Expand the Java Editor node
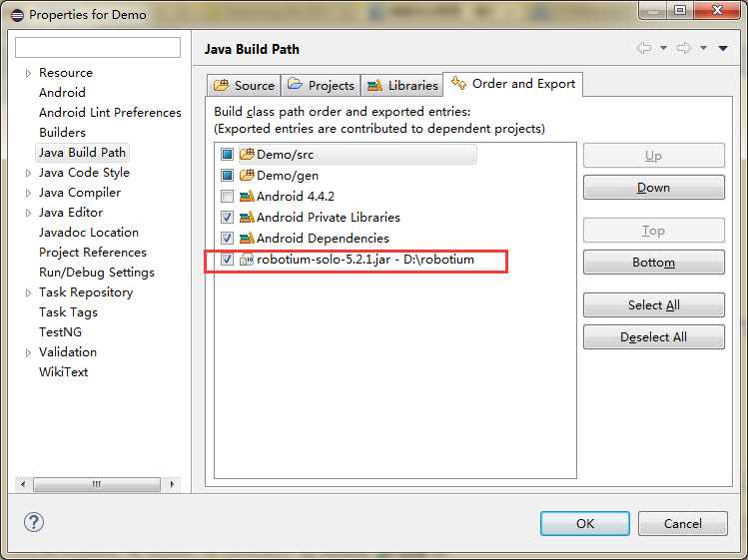Screen dimensions: 748x560 click(28, 213)
